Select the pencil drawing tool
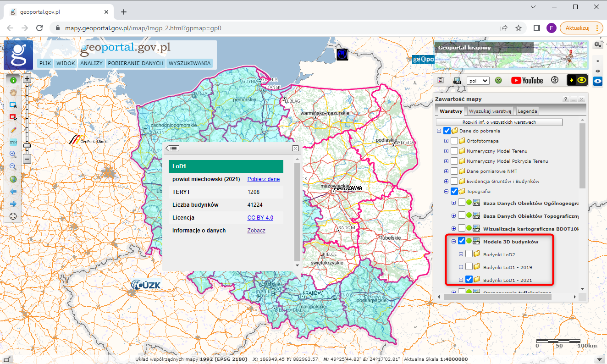 coord(13,130)
